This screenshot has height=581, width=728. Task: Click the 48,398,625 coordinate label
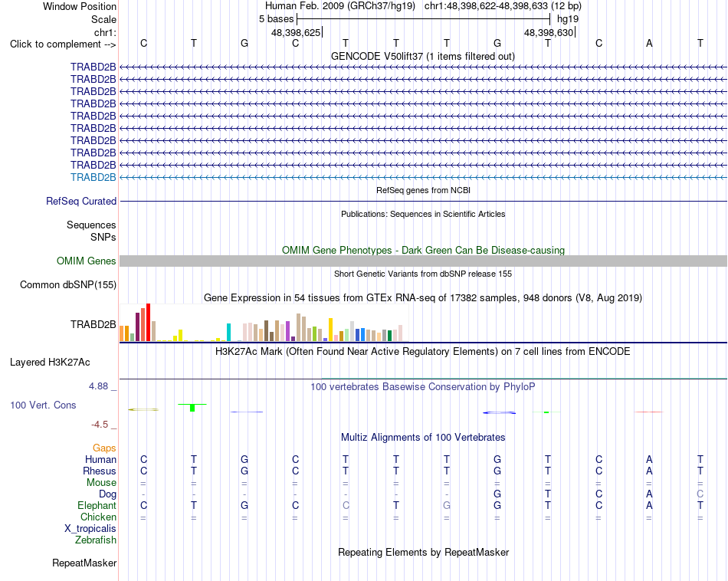pyautogui.click(x=296, y=32)
